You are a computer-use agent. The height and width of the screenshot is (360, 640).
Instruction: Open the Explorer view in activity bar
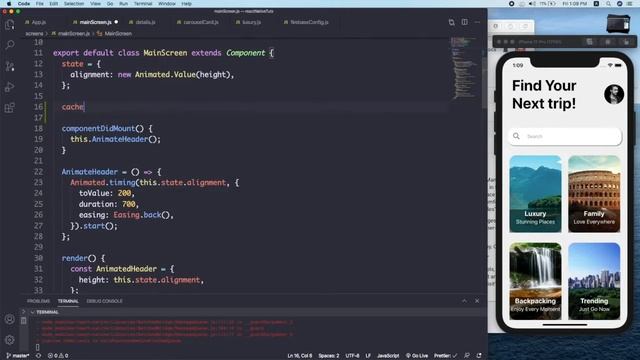coord(10,25)
